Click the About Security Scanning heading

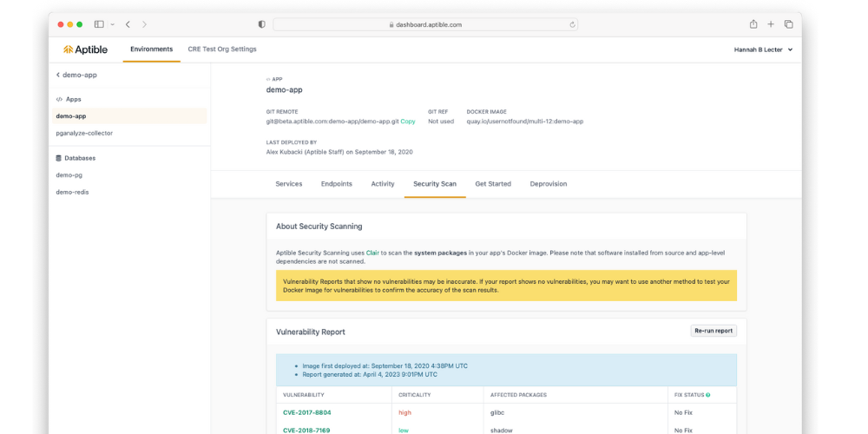(x=319, y=227)
